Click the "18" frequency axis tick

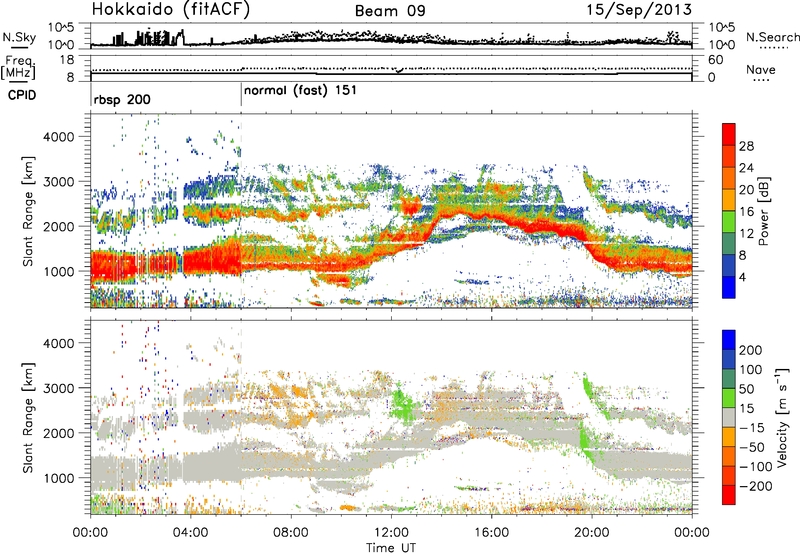click(66, 60)
